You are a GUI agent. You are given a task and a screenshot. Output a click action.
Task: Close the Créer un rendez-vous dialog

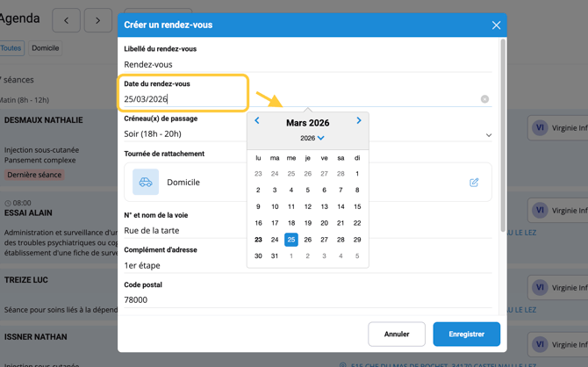pos(496,25)
